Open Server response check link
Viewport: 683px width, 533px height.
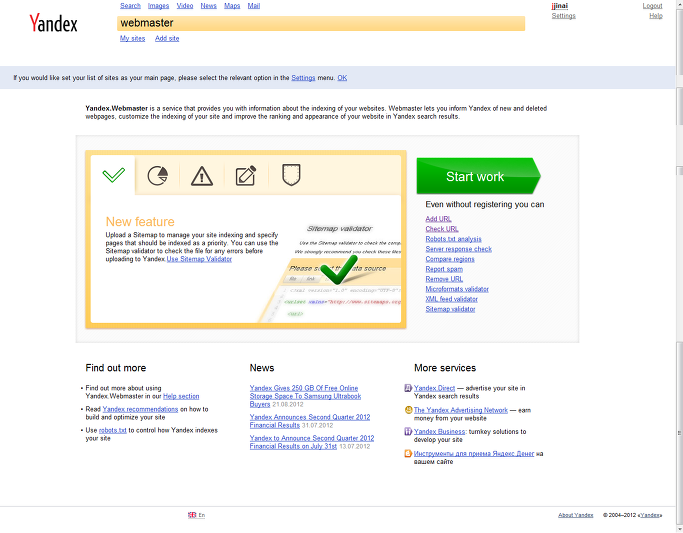[458, 249]
